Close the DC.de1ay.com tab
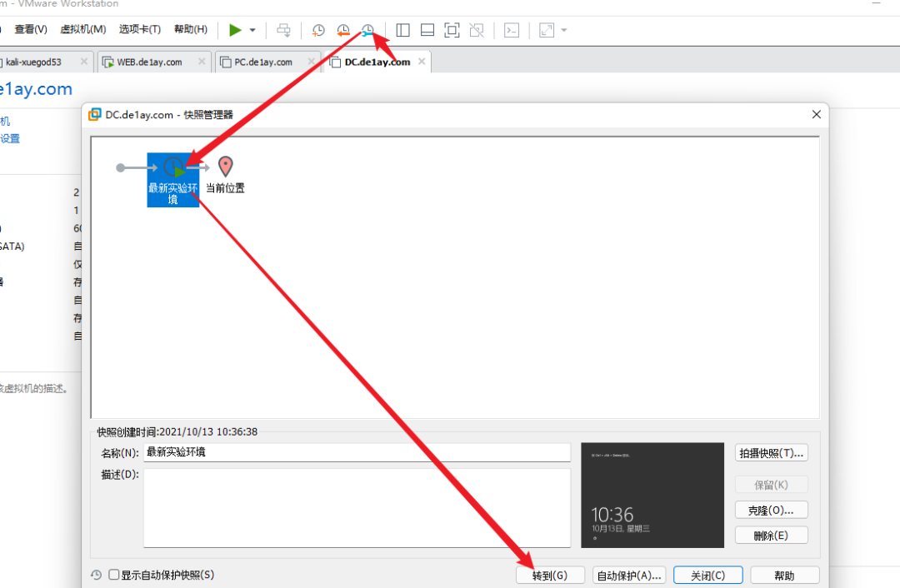 coord(422,62)
